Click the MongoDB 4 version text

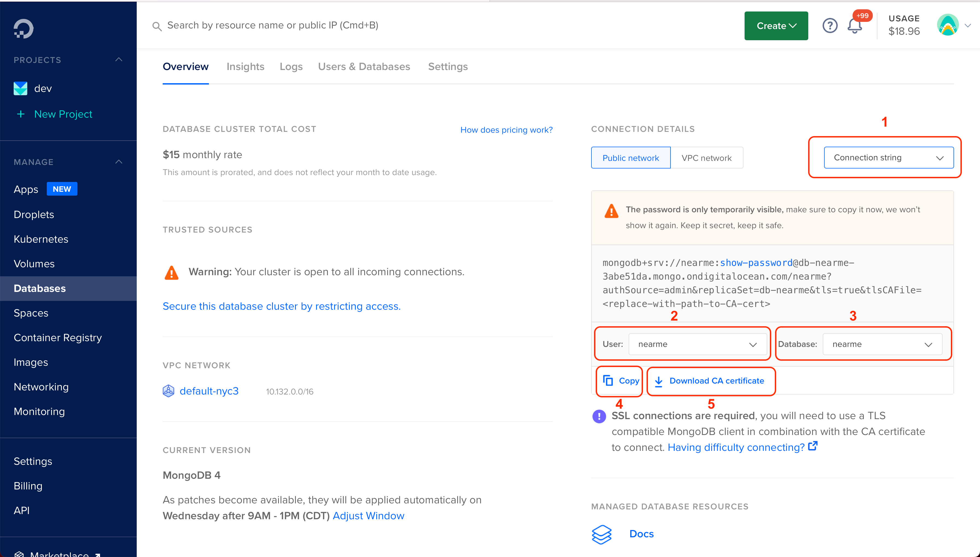pos(192,475)
